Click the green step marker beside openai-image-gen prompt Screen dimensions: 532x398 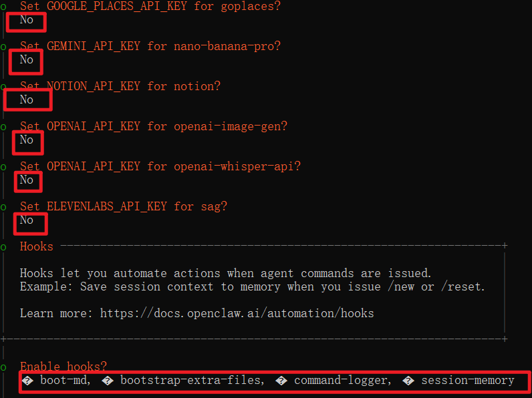[3, 128]
